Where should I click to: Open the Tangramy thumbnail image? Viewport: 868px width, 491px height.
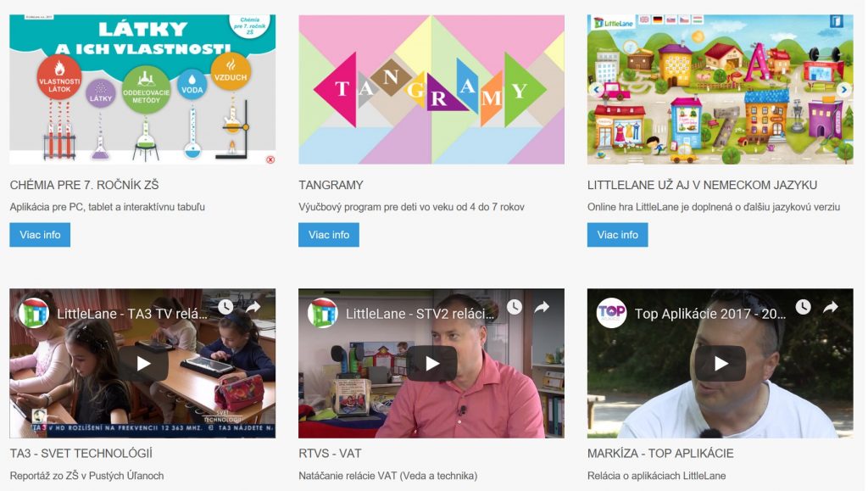431,90
